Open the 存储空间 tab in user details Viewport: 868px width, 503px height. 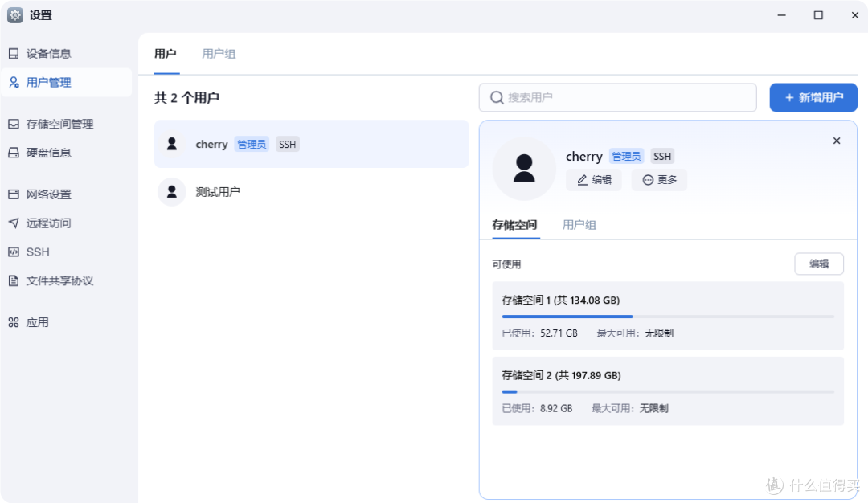[515, 225]
